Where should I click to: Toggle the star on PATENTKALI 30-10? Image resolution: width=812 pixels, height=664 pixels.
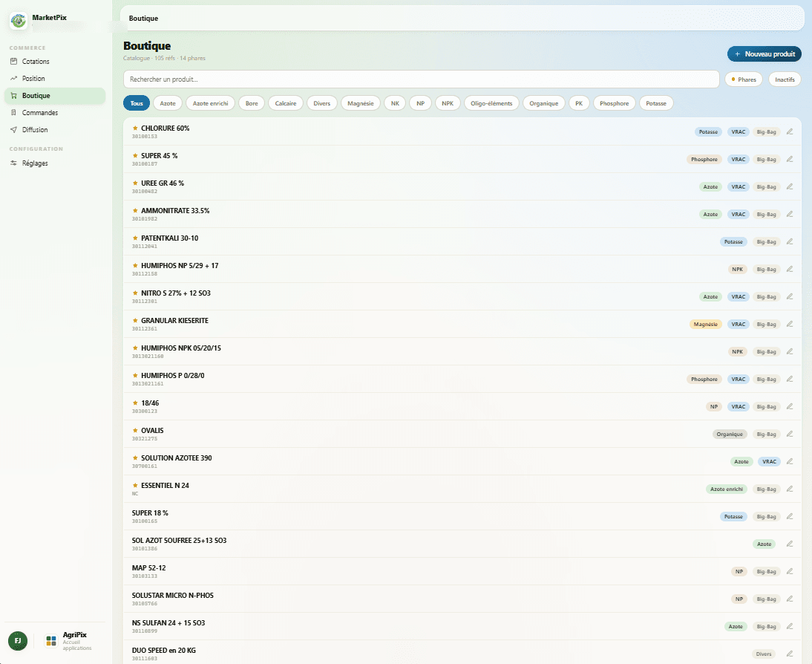click(135, 238)
